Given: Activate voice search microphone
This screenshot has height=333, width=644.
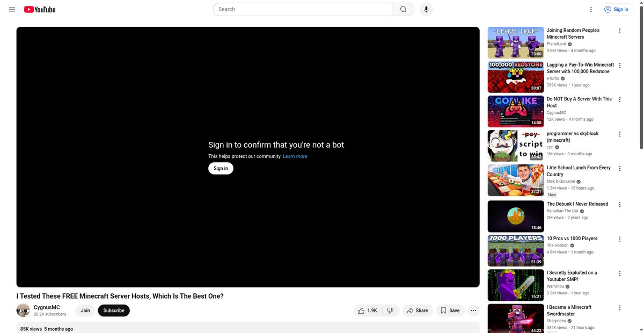Looking at the screenshot, I should 426,9.
